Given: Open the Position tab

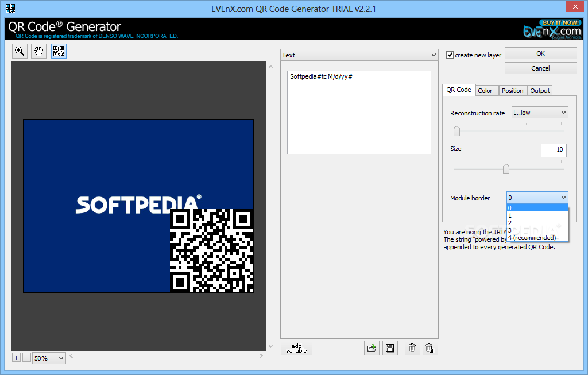Looking at the screenshot, I should pos(512,90).
